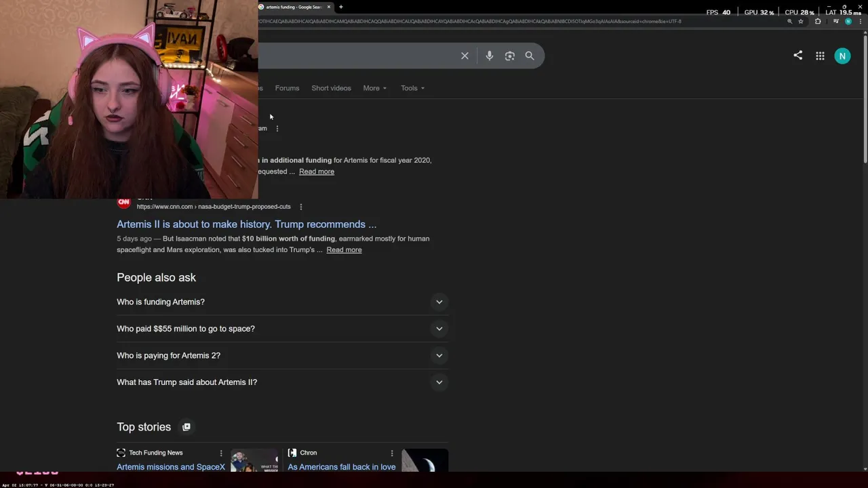Click the share icon near Google apps
Viewport: 868px width, 488px height.
coord(797,56)
